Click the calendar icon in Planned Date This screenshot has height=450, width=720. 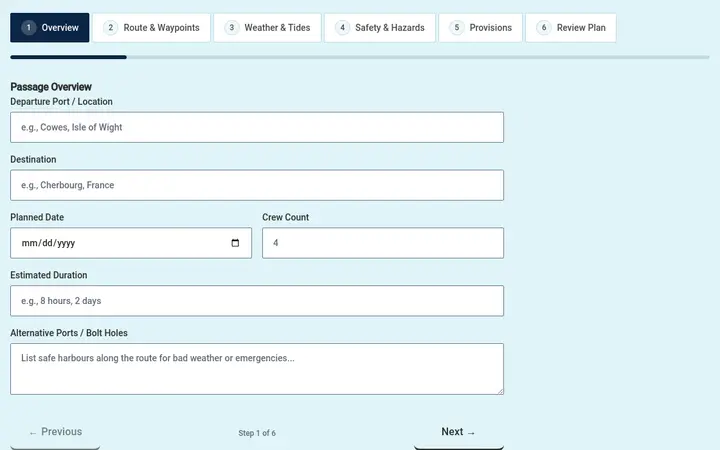coord(235,243)
